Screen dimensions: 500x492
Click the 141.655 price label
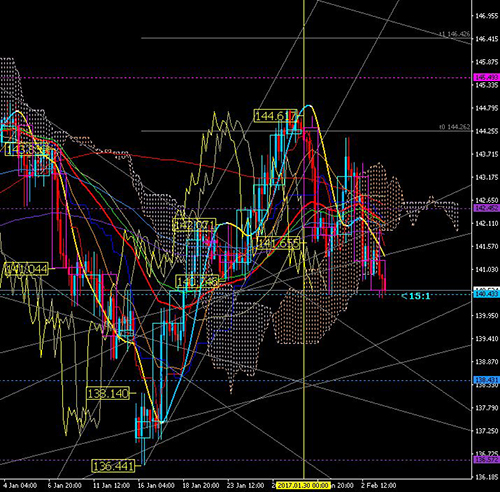point(278,243)
